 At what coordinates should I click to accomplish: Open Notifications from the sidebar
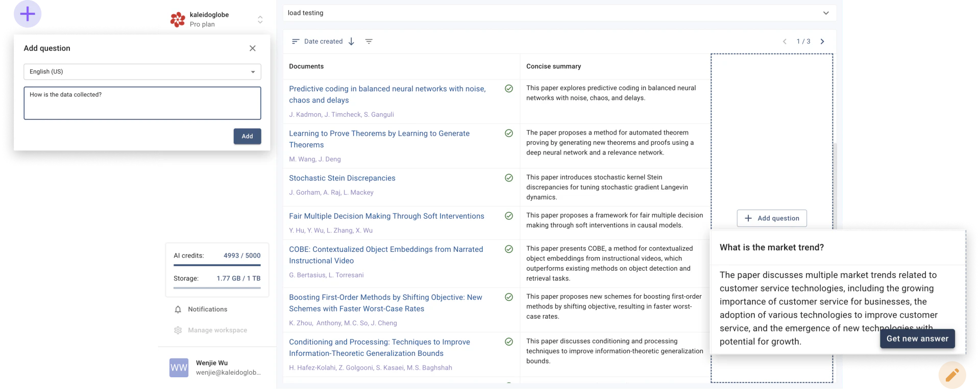tap(207, 309)
